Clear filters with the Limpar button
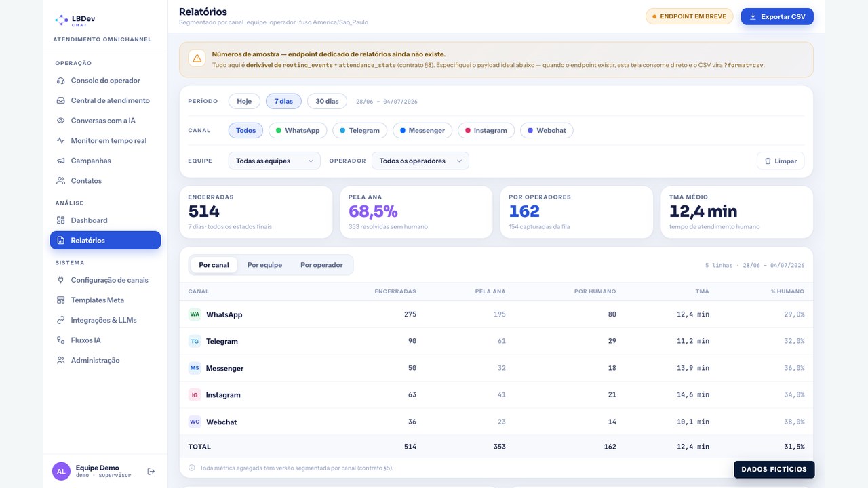This screenshot has height=488, width=868. [x=781, y=161]
